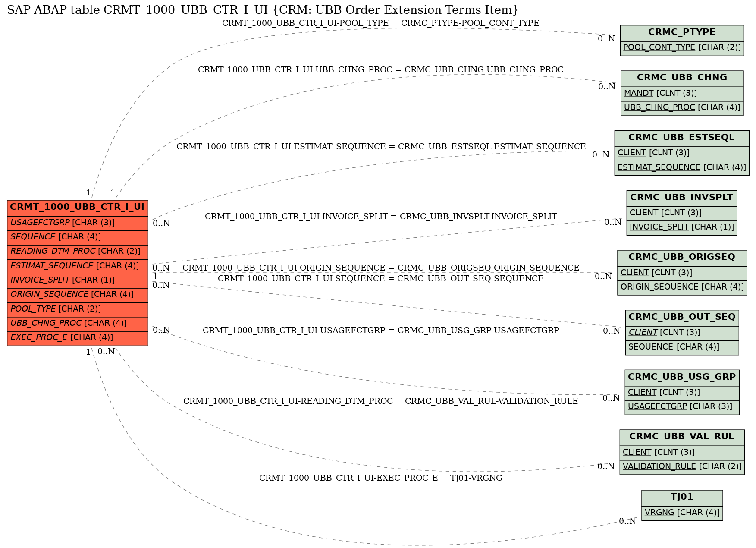
Task: Open the CRMC_UBB_INVSPLT table header
Action: (681, 198)
